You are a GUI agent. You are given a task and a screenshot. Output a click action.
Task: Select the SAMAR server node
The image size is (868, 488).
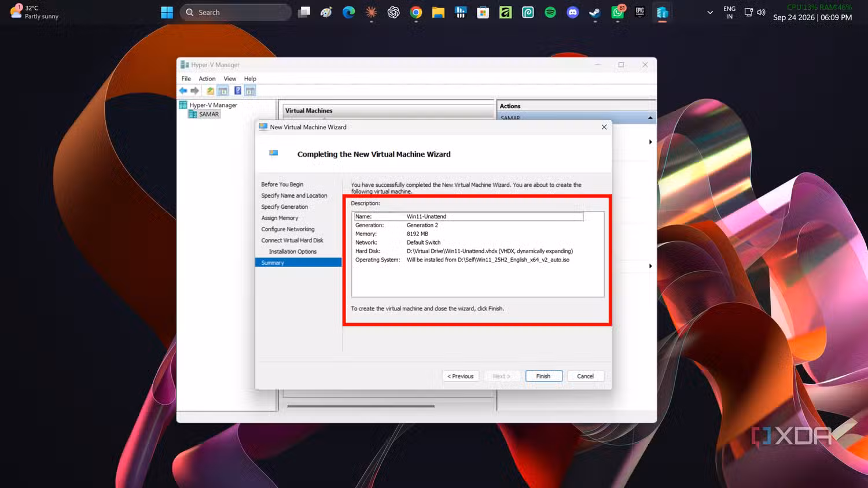[x=204, y=114]
